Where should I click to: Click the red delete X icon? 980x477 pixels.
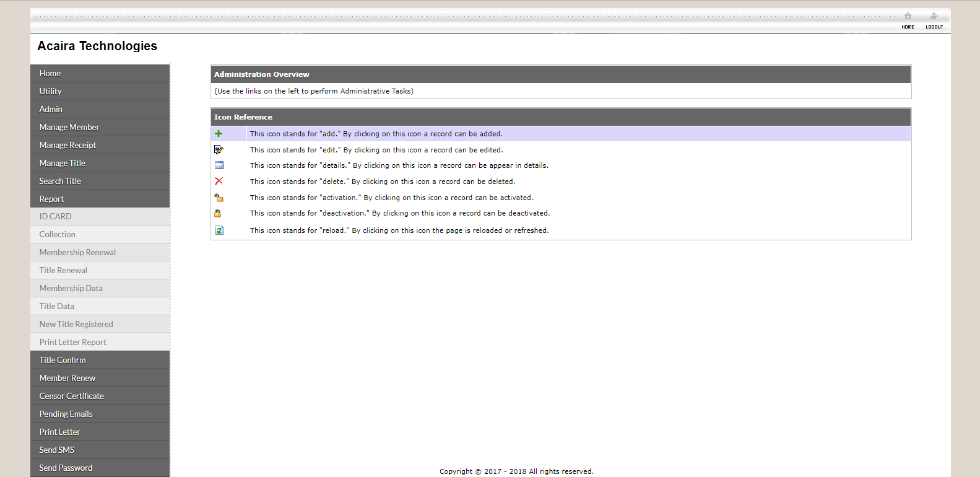[x=219, y=182]
